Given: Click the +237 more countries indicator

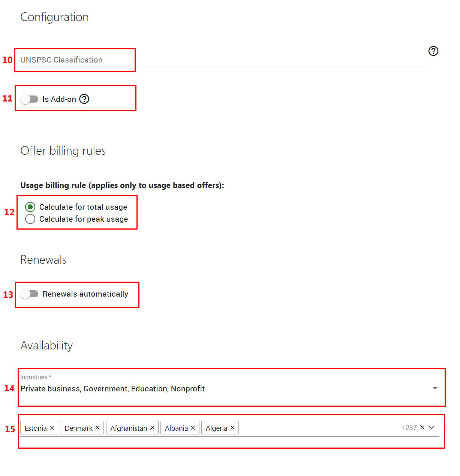Looking at the screenshot, I should point(409,428).
